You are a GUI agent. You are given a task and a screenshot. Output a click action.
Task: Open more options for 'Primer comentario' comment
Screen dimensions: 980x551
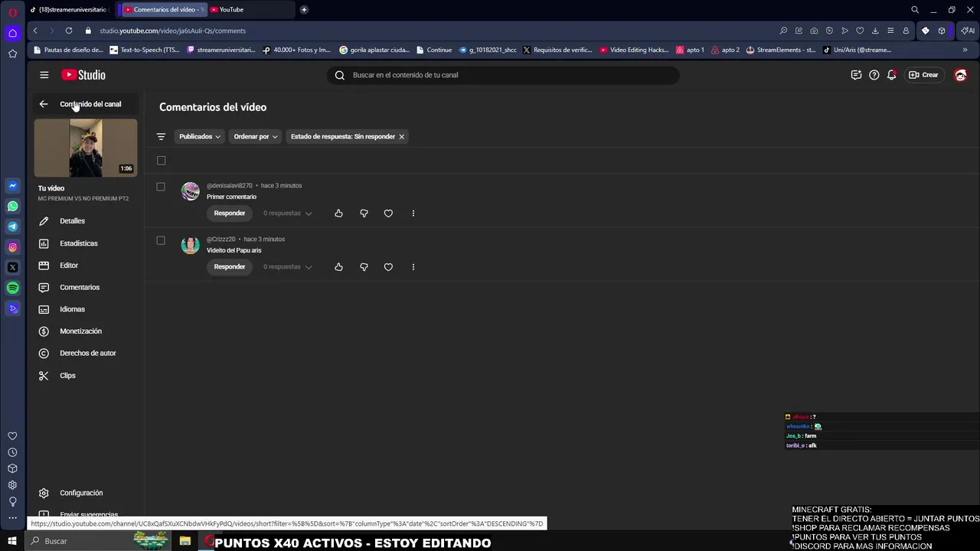coord(413,214)
